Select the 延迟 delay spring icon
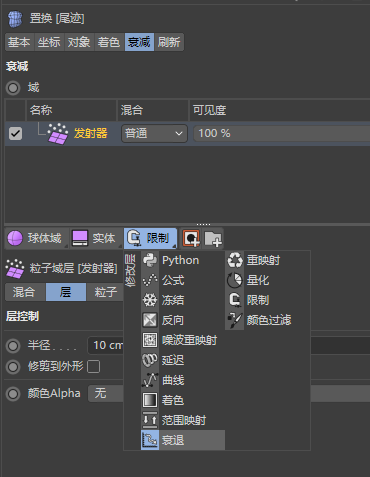Image resolution: width=370 pixels, height=477 pixels. [150, 360]
